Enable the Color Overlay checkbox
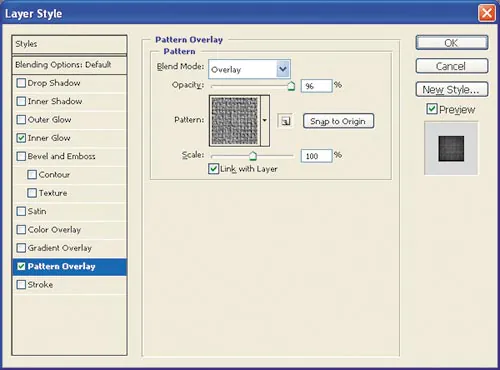 (x=21, y=229)
